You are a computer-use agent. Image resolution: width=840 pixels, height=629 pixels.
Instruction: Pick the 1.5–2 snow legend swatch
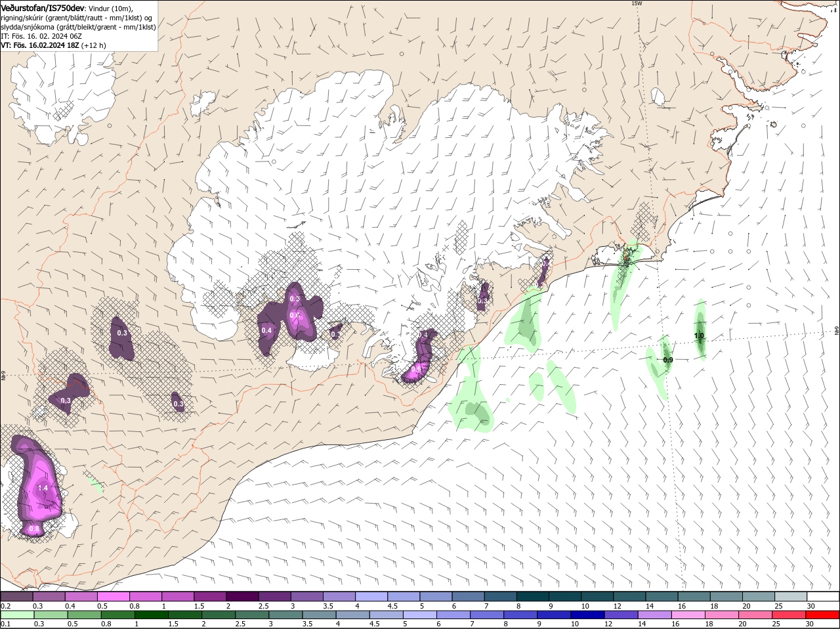point(209,596)
